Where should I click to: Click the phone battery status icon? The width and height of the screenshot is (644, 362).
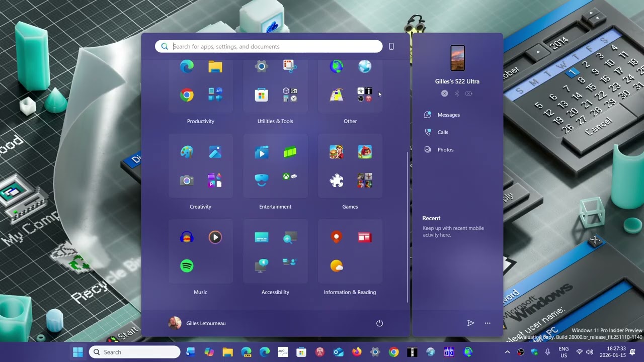point(469,94)
